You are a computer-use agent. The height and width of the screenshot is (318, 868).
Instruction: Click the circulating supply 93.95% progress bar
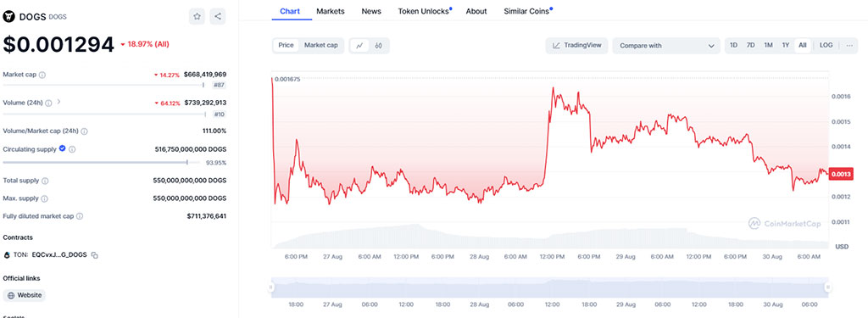pyautogui.click(x=103, y=162)
